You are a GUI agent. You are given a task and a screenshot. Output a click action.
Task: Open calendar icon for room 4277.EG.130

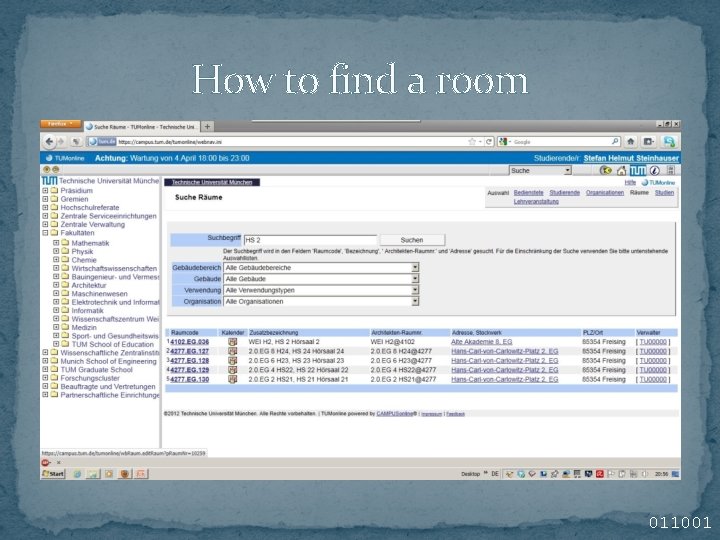click(232, 380)
